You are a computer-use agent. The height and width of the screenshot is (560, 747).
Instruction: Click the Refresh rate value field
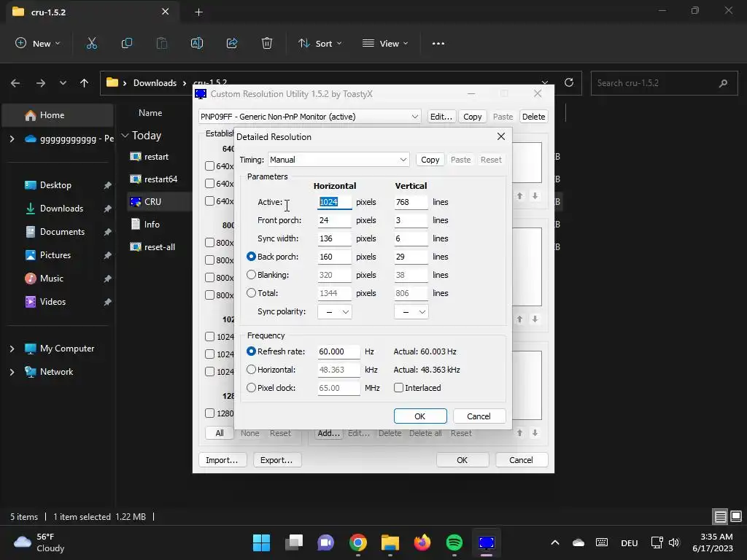(338, 352)
